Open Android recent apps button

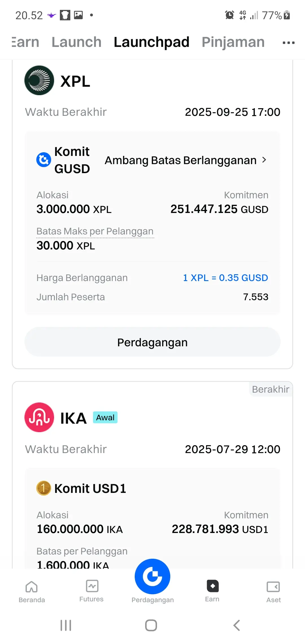66,625
